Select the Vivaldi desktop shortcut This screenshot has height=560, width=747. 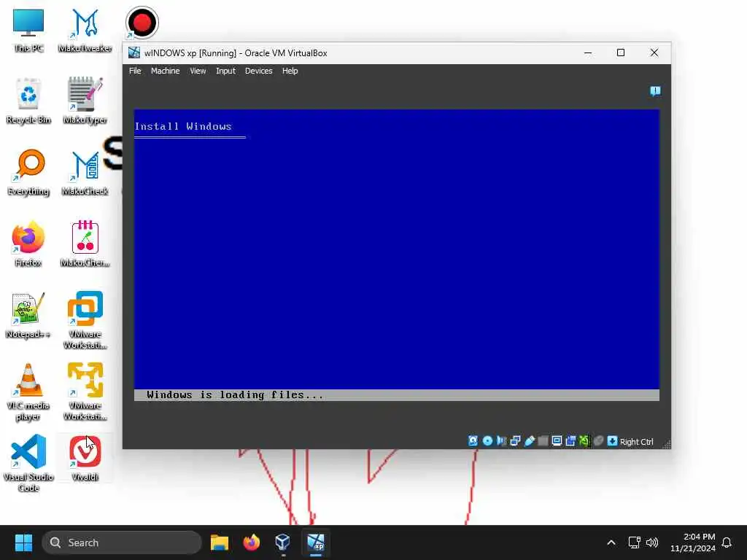point(85,458)
